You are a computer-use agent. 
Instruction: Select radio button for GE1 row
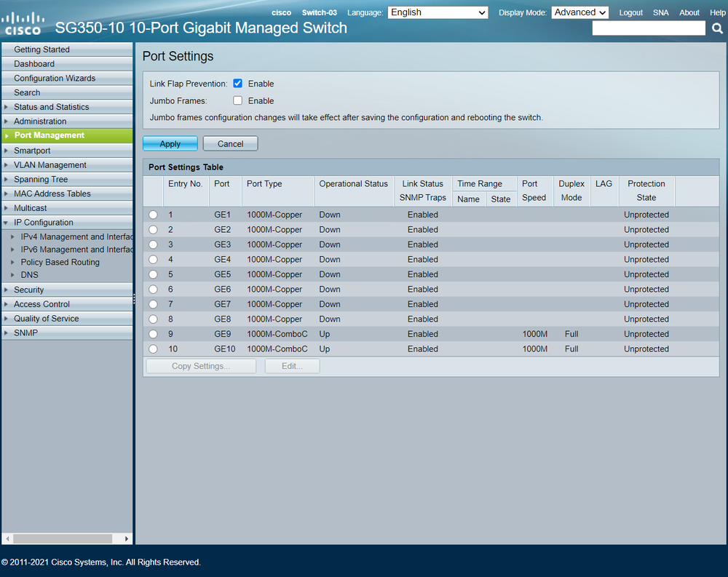153,215
